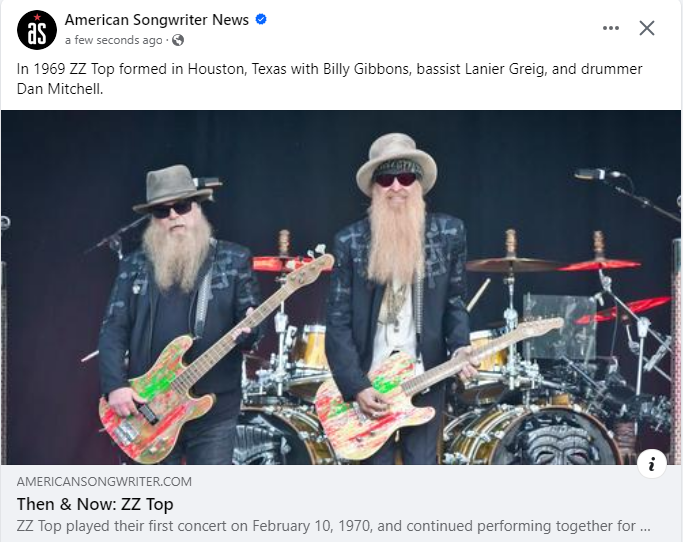Open the "Then & Now: ZZ Top" headline

pos(95,504)
